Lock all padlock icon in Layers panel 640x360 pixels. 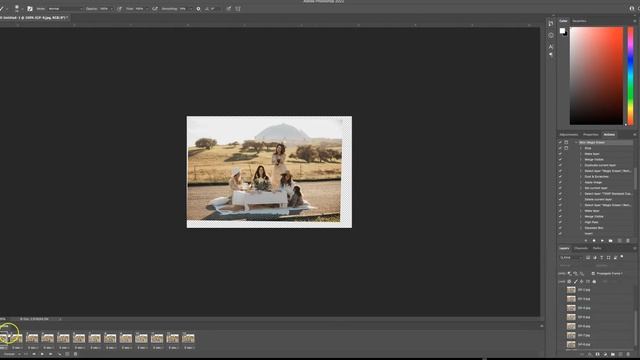(594, 282)
